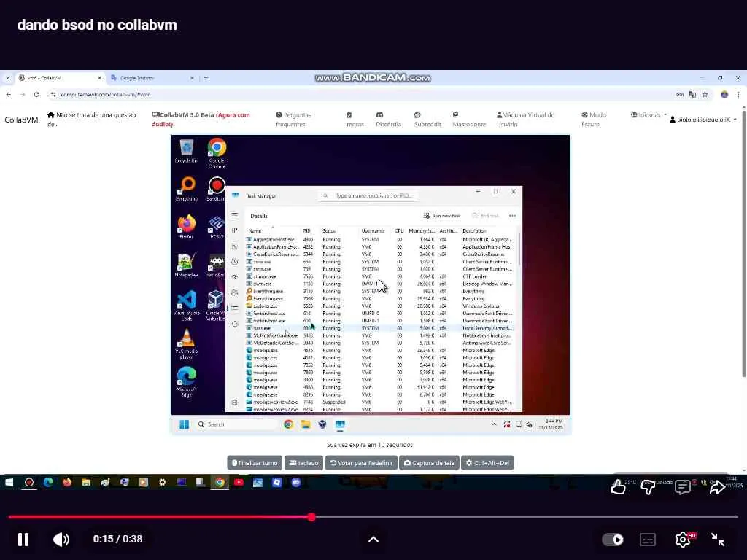Image resolution: width=747 pixels, height=560 pixels.
Task: Toggle Modo Escuro dark mode
Action: 594,120
